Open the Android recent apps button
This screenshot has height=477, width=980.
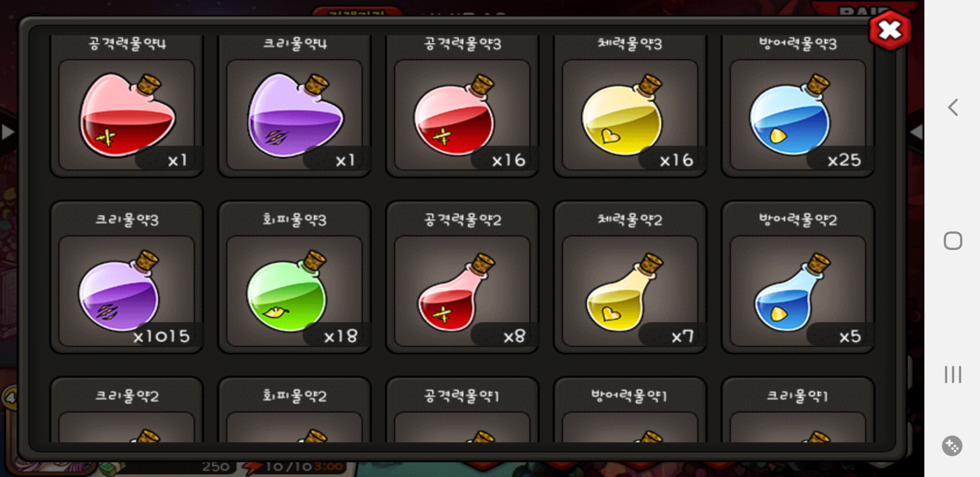953,375
